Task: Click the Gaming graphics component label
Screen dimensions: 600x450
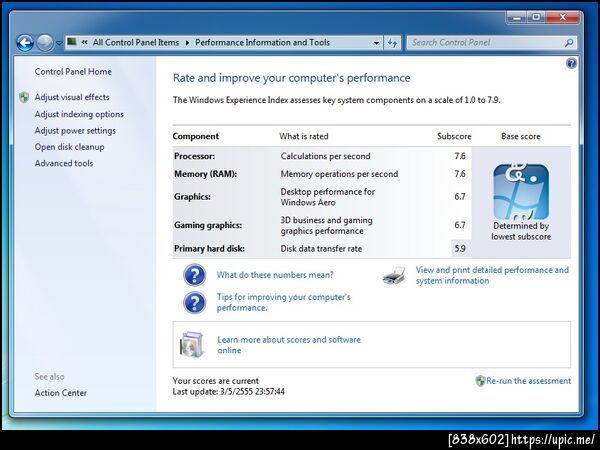Action: coord(208,225)
